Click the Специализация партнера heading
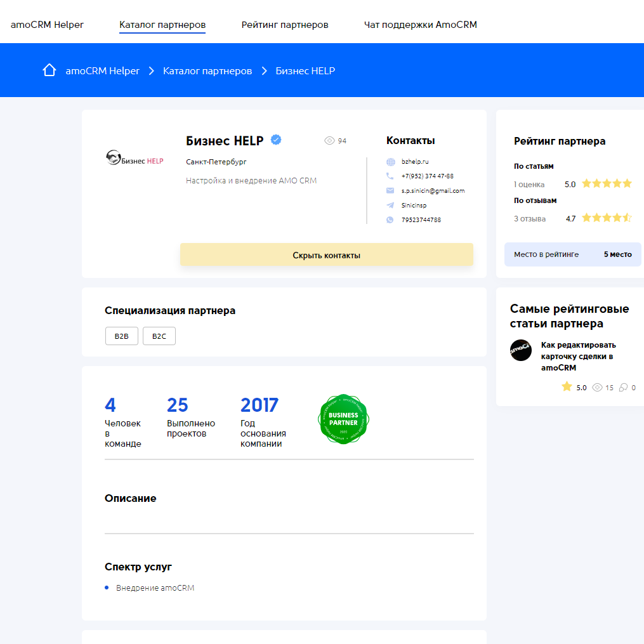The width and height of the screenshot is (644, 644). pos(170,310)
